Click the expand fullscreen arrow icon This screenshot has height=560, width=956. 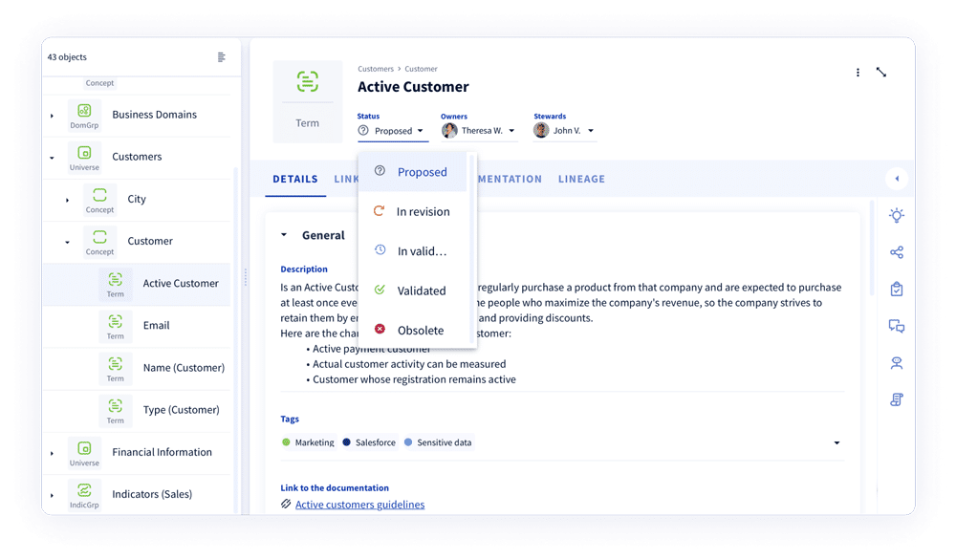coord(881,73)
